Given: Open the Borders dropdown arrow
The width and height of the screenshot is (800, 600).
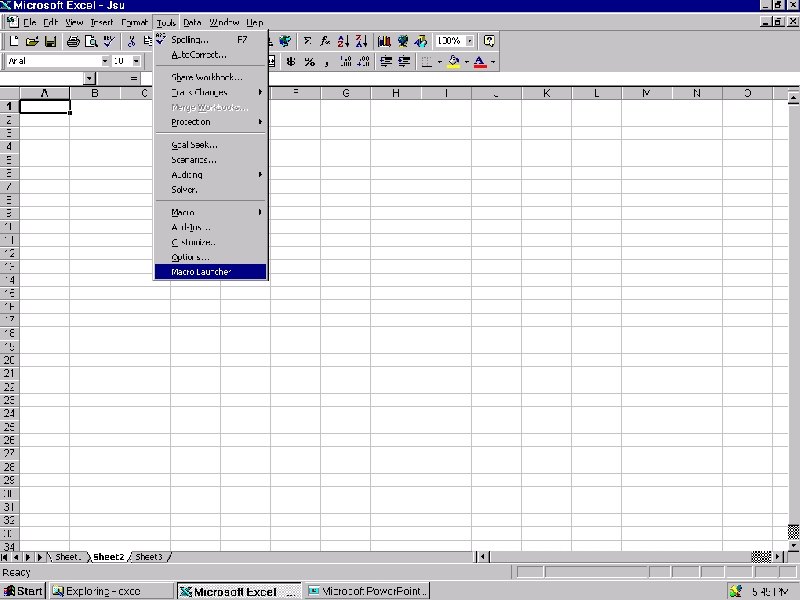Looking at the screenshot, I should click(x=440, y=62).
